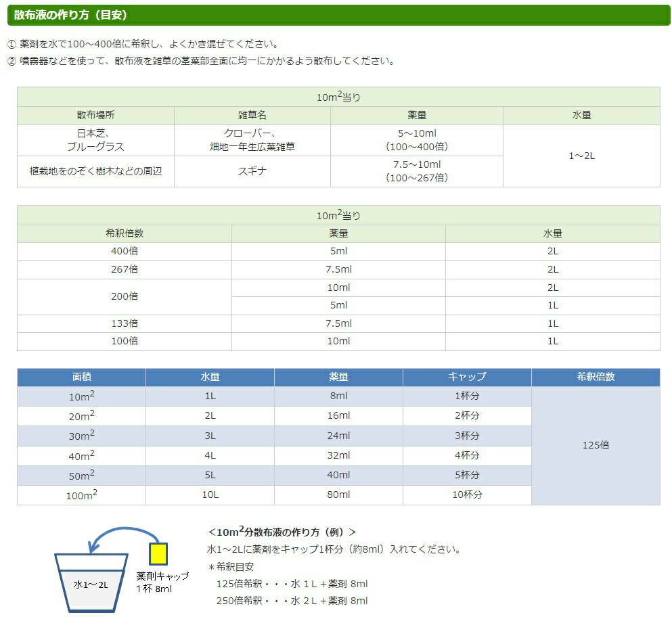Viewport: 672px width, 619px height.
Task: Select the 散布場所 column header
Action: (95, 116)
